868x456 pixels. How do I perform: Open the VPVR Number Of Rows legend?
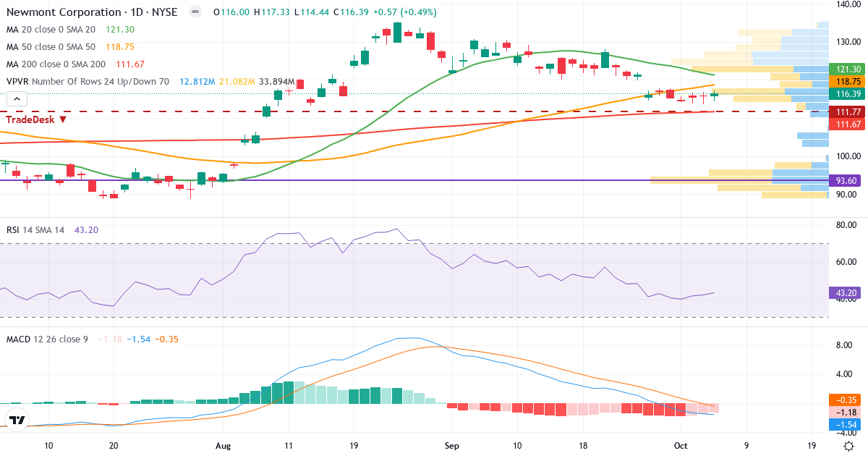(x=88, y=82)
